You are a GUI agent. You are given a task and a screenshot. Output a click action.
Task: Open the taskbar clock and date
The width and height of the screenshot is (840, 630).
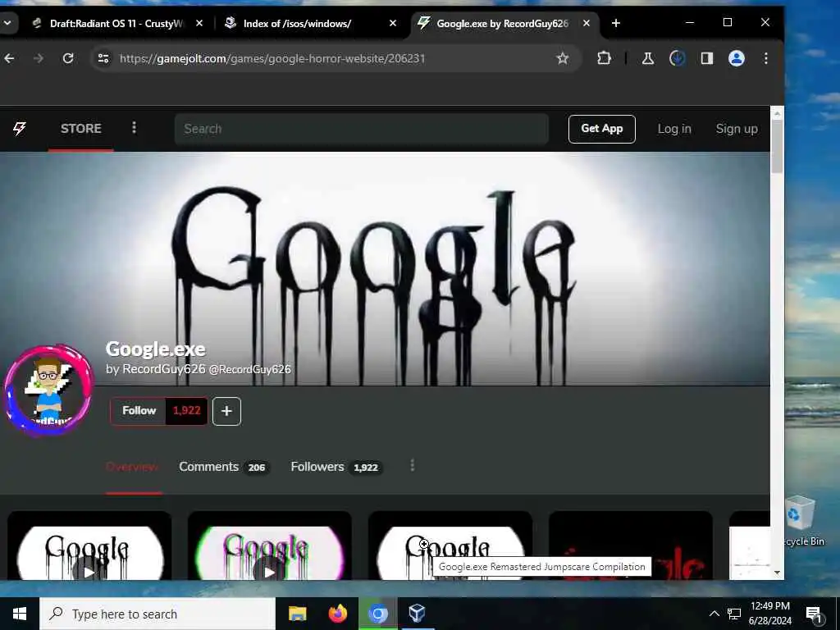coord(769,614)
